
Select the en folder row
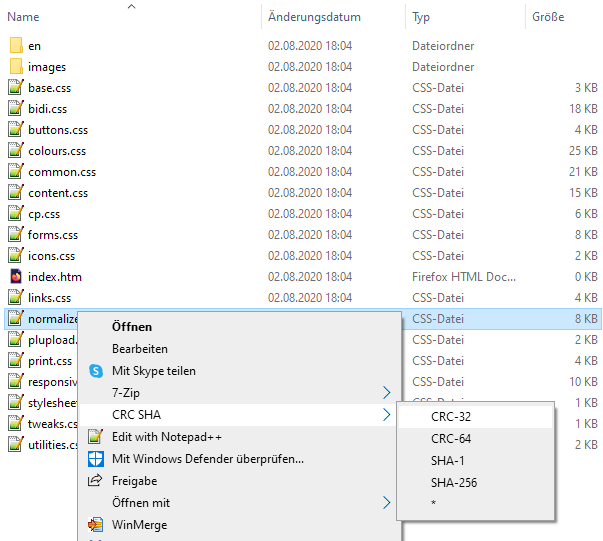(x=35, y=46)
